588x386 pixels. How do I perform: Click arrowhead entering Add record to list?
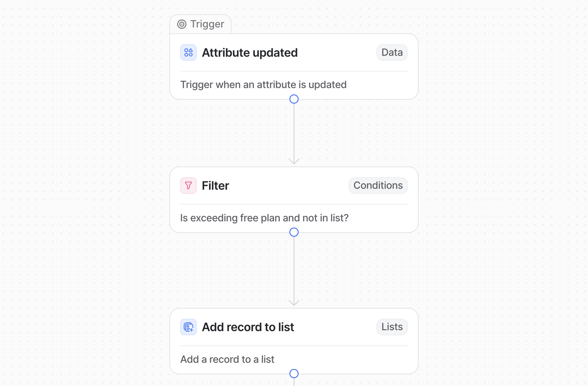coord(294,303)
